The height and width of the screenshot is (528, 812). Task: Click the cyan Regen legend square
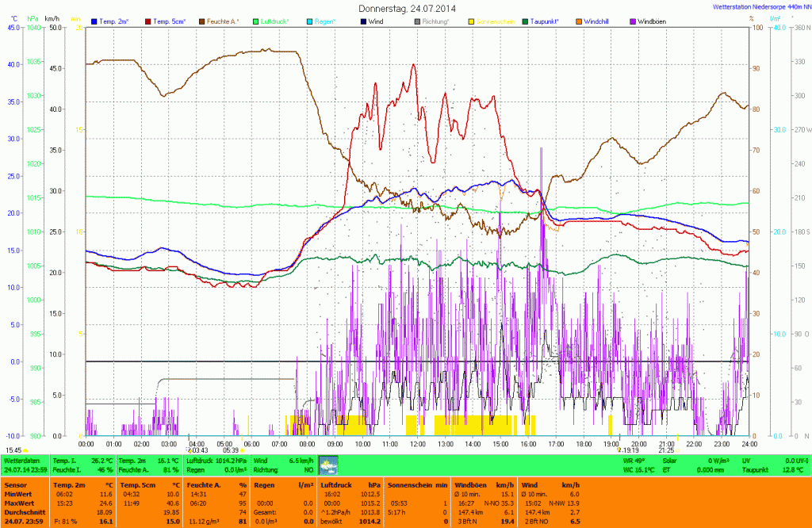pos(311,21)
